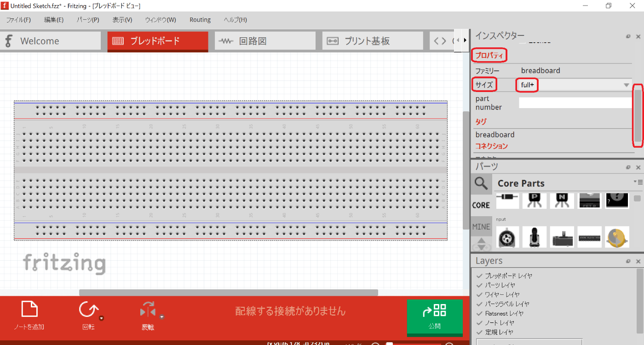Toggle パーツ レイヤ visibility
The height and width of the screenshot is (345, 644).
click(x=479, y=285)
